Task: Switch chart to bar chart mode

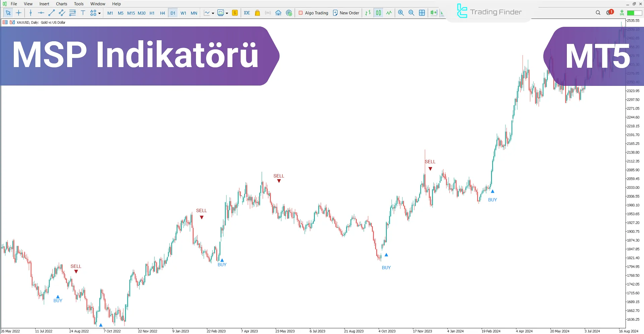Action: pyautogui.click(x=367, y=13)
